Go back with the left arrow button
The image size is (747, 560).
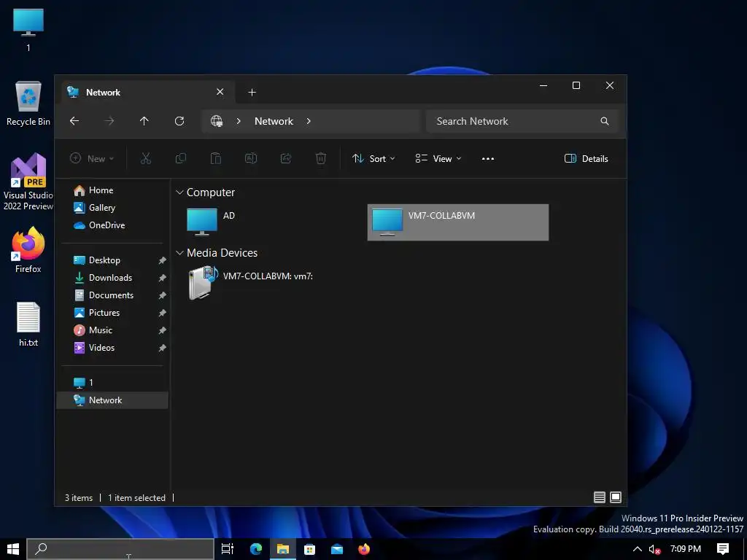click(74, 121)
